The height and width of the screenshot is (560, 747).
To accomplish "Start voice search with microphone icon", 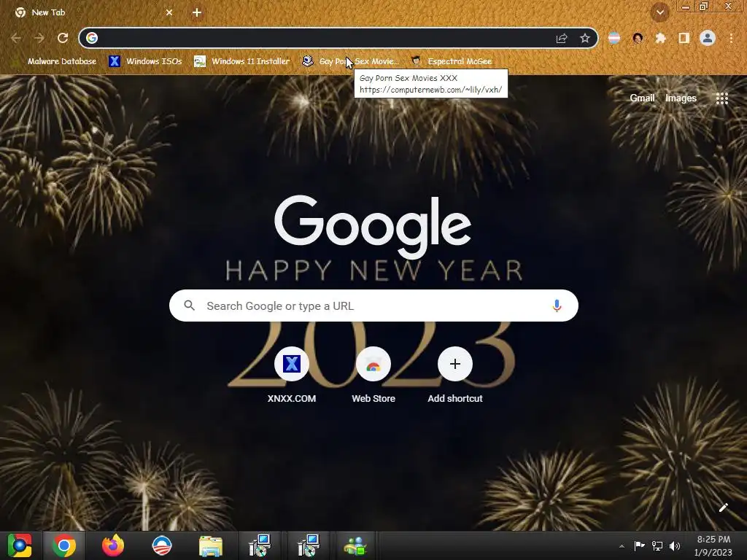I will coord(557,306).
